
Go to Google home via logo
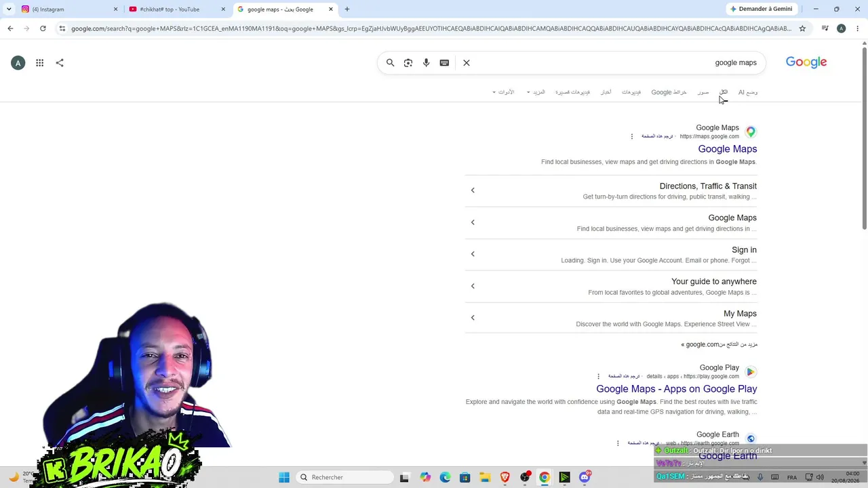coord(806,62)
